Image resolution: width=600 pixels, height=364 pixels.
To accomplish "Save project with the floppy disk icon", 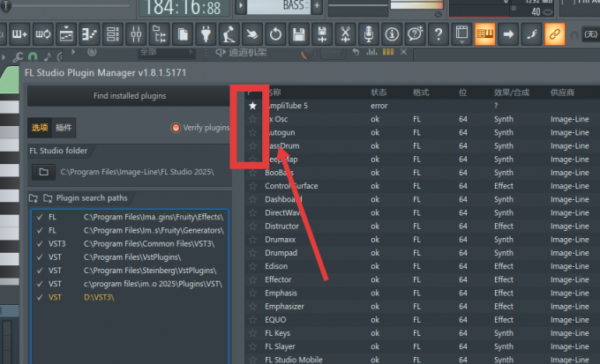I will pos(299,34).
